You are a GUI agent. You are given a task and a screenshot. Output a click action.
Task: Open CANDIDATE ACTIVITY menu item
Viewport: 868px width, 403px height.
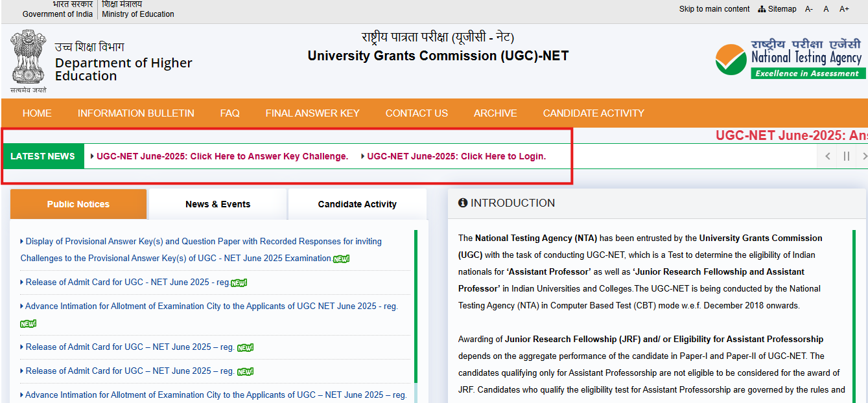pyautogui.click(x=594, y=113)
